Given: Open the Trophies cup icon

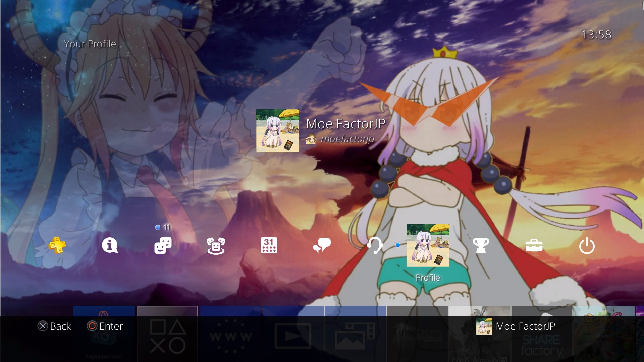Looking at the screenshot, I should 481,245.
